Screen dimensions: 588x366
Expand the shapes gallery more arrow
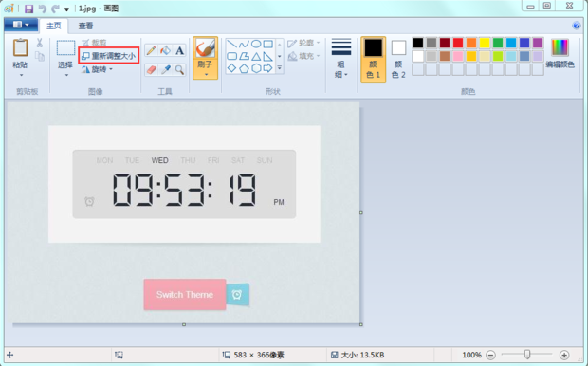coord(280,68)
